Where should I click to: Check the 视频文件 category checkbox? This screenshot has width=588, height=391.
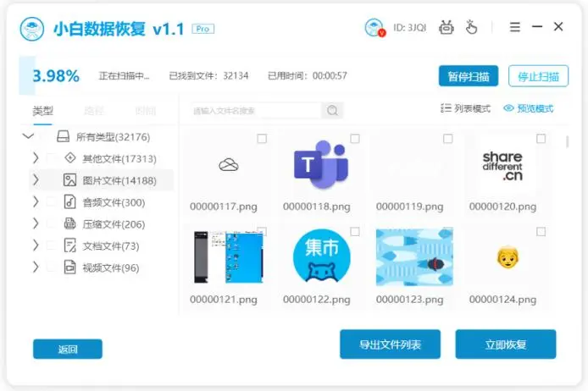pyautogui.click(x=52, y=267)
